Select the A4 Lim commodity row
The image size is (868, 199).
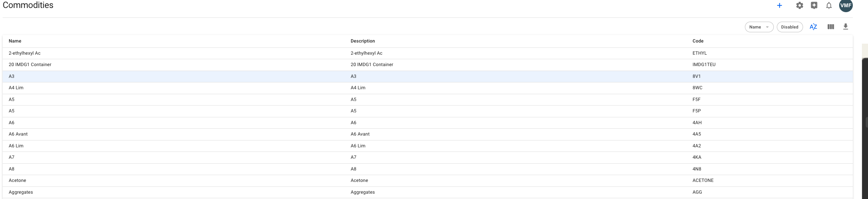click(16, 88)
